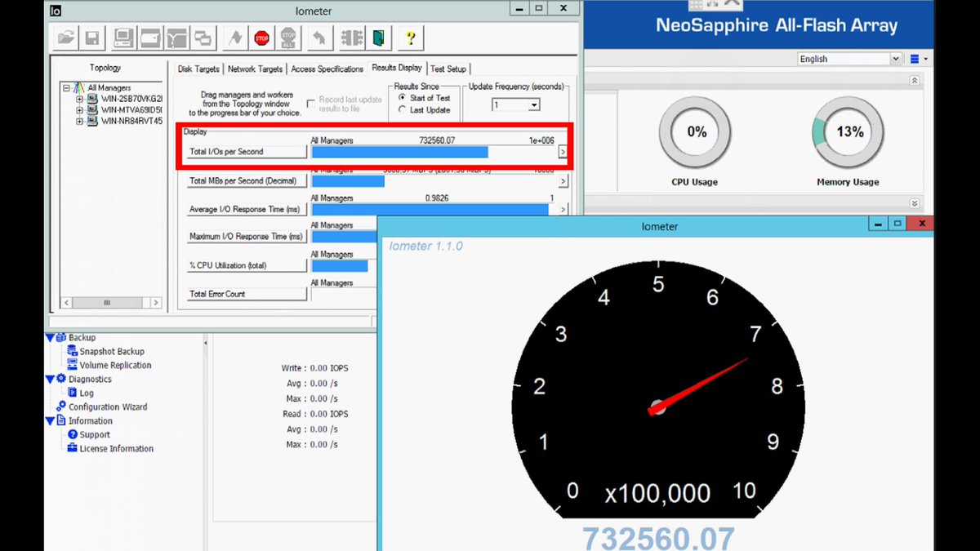Select the 'Start of Test' radio option
Image resolution: width=980 pixels, height=551 pixels.
point(402,98)
